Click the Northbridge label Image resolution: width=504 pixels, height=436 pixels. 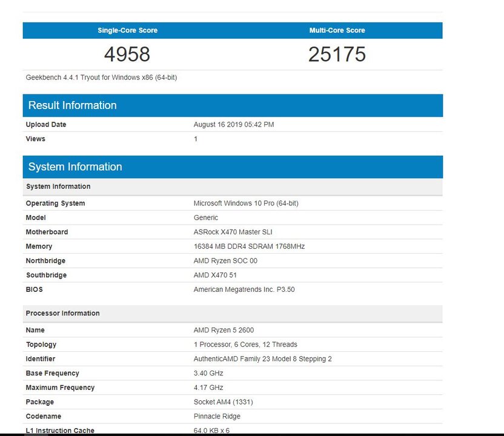45,260
